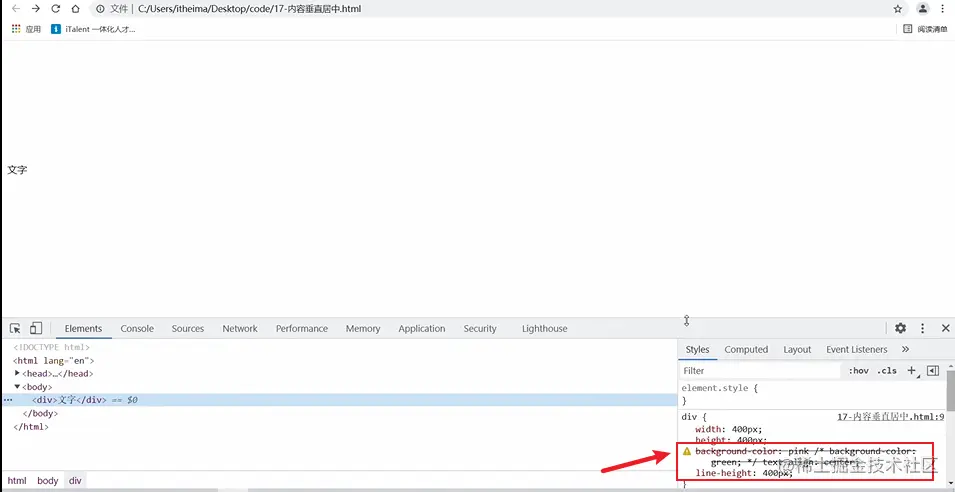955x492 pixels.
Task: Open DevTools settings gear
Action: point(900,328)
